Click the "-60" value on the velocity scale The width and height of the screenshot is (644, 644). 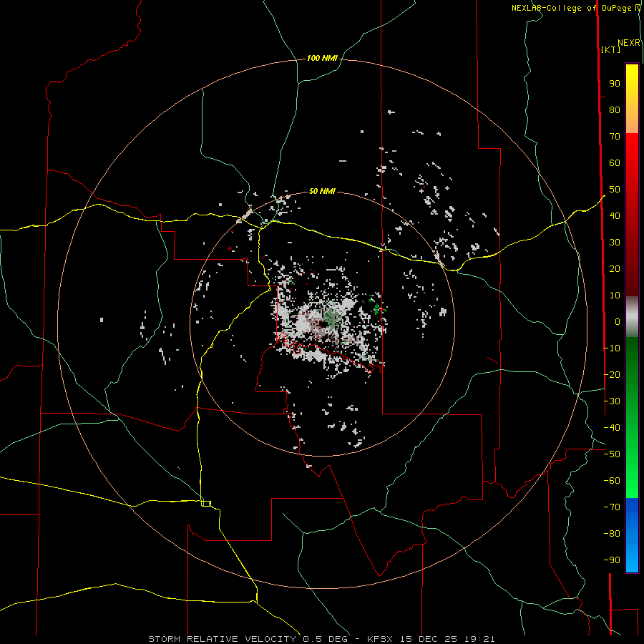[x=612, y=481]
